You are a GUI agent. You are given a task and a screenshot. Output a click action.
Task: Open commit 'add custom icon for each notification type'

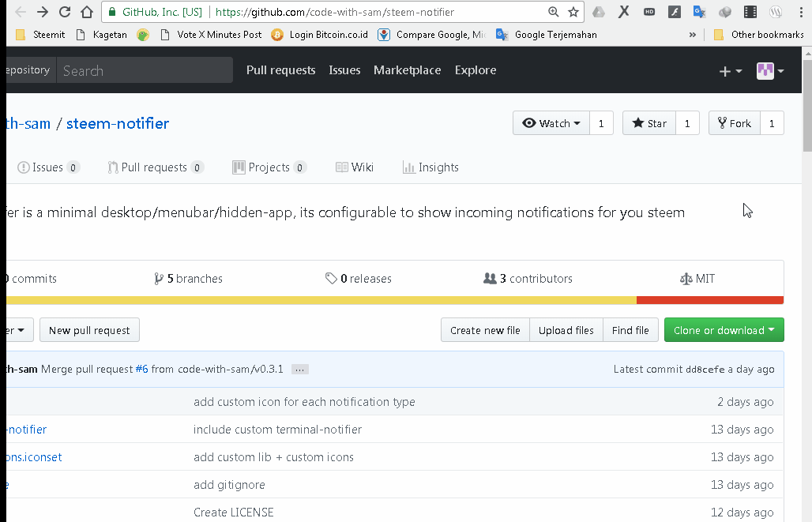pos(304,402)
